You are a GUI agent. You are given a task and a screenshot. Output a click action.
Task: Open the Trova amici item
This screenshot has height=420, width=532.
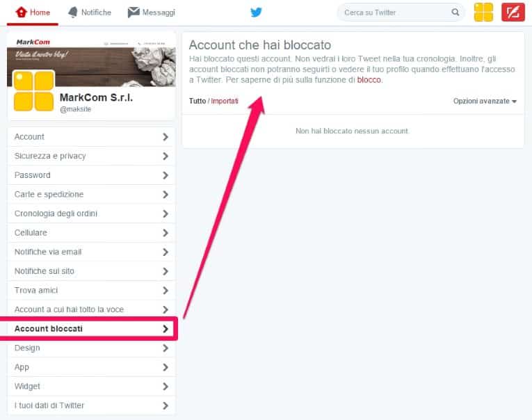[91, 290]
